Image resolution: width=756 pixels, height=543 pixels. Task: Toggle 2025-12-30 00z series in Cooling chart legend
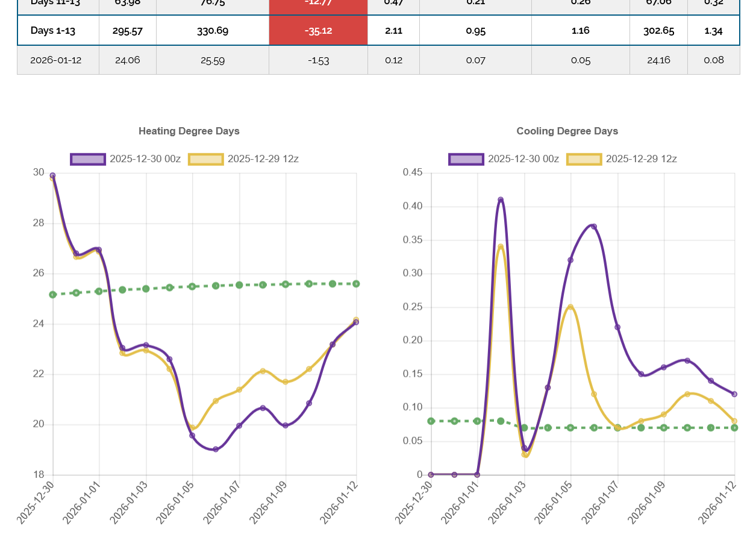coord(504,159)
